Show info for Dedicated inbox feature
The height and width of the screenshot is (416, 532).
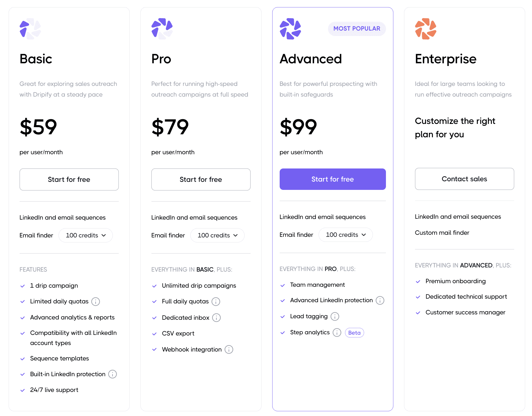pyautogui.click(x=216, y=318)
